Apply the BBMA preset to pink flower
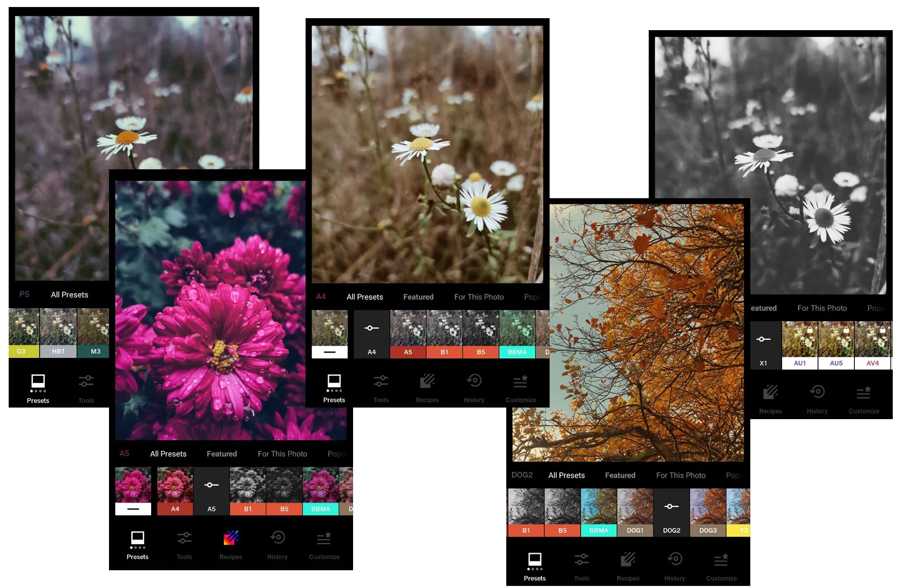913x588 pixels. point(320,491)
